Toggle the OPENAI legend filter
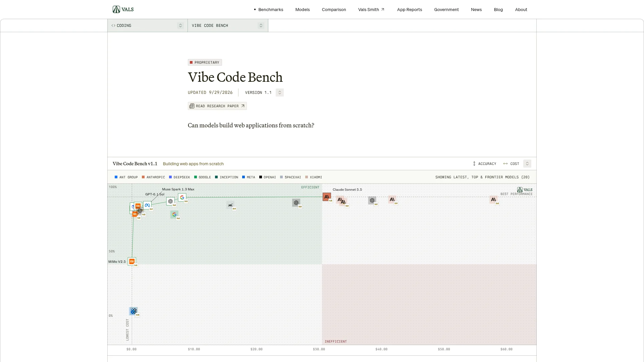This screenshot has height=362, width=644. pos(268,177)
